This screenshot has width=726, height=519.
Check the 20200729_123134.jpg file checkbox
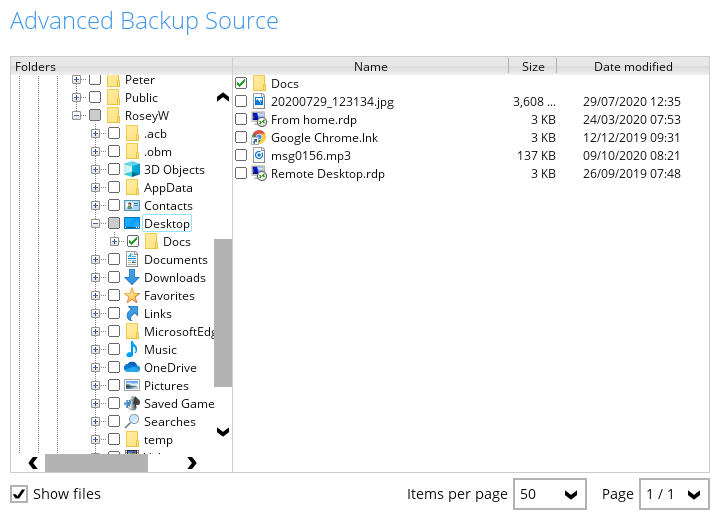click(241, 102)
